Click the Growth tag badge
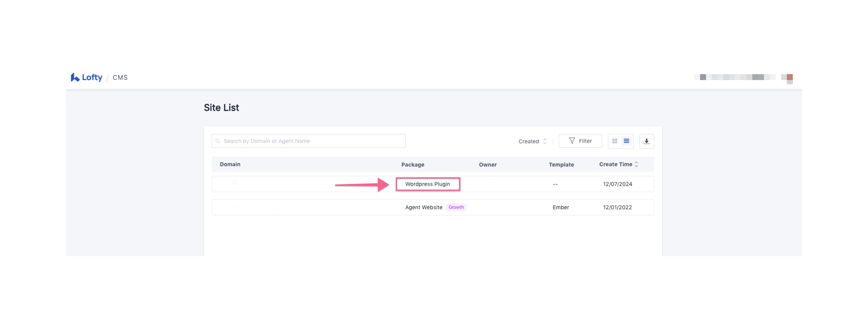 click(456, 207)
